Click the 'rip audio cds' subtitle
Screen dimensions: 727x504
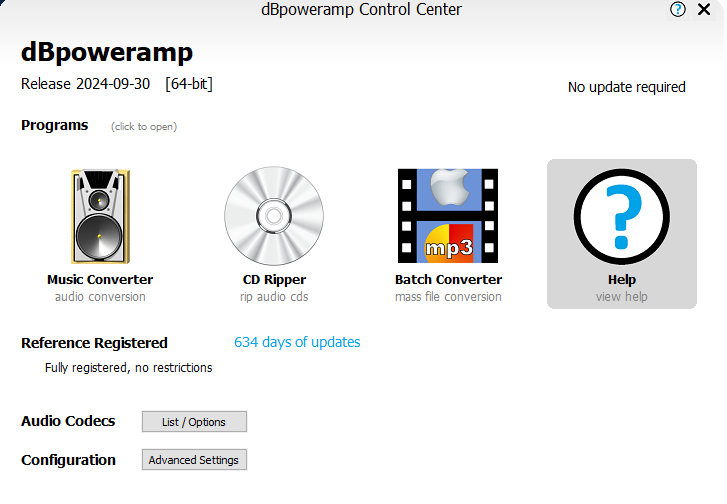(274, 297)
